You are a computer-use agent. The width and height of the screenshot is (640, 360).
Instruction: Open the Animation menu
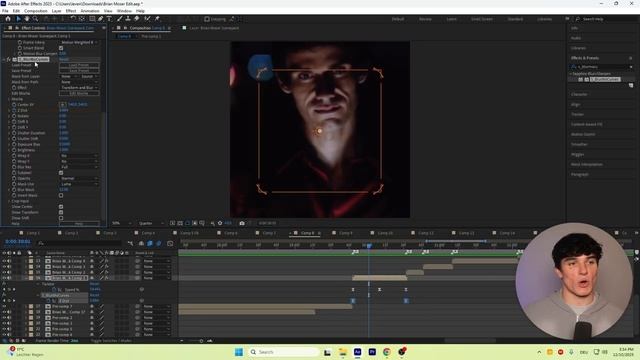(90, 11)
